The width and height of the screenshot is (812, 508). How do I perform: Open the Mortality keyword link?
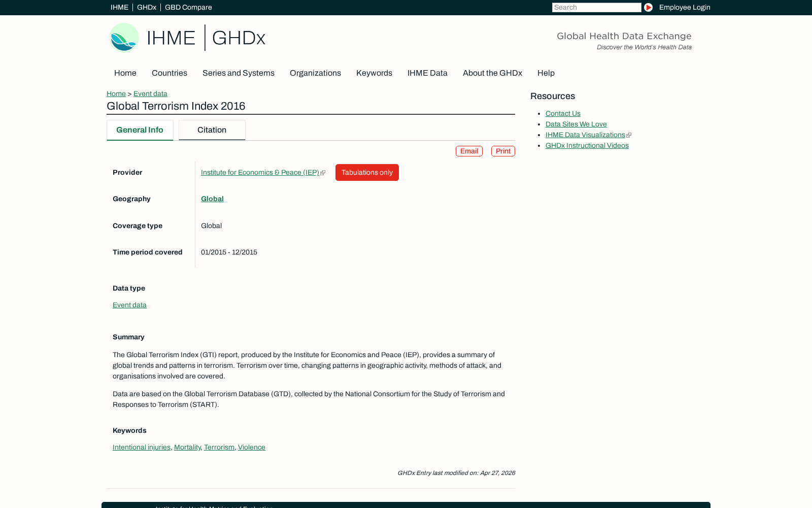[x=187, y=448]
